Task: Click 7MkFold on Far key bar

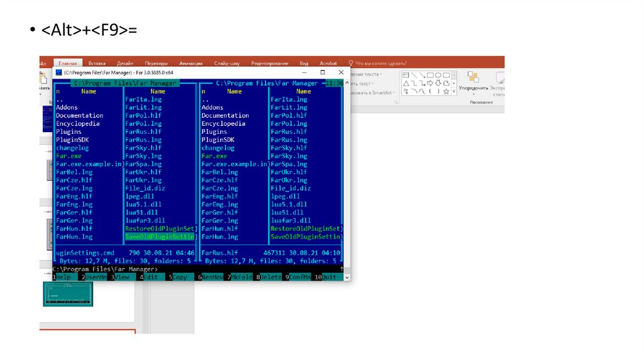Action: (x=240, y=277)
